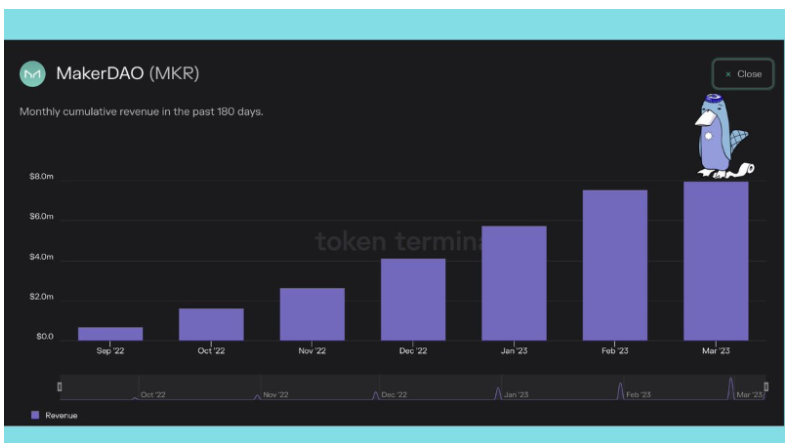Click the MakerDAO logo icon
This screenshot has width=791, height=447.
(x=32, y=74)
